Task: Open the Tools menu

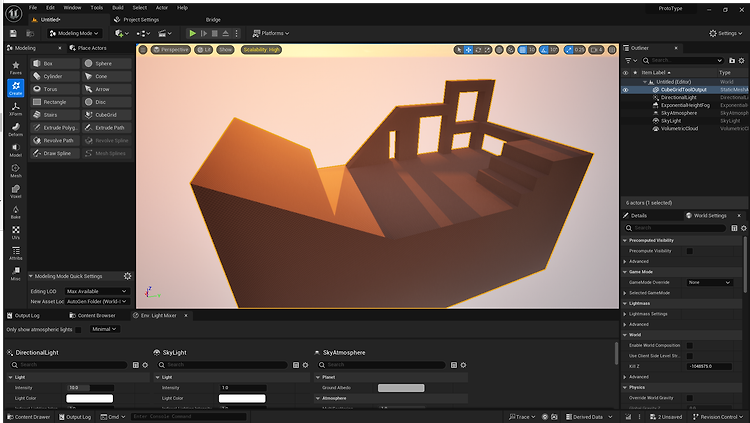Action: click(97, 8)
